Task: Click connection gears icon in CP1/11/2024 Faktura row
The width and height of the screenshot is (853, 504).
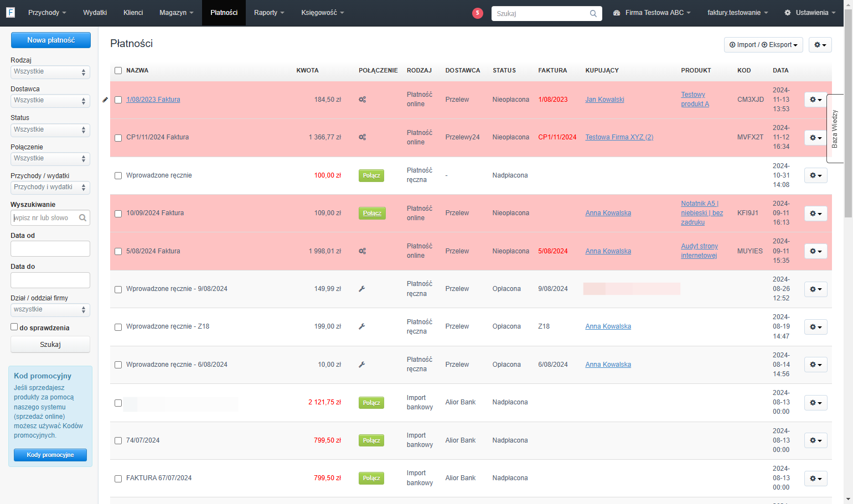Action: [362, 137]
